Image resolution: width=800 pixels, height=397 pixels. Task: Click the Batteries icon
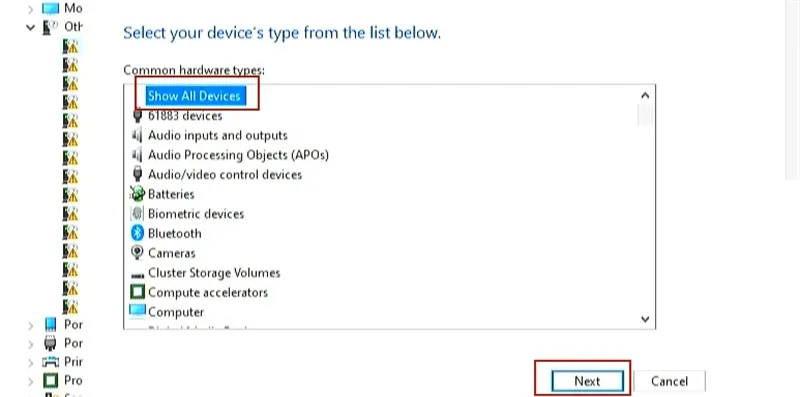(137, 194)
